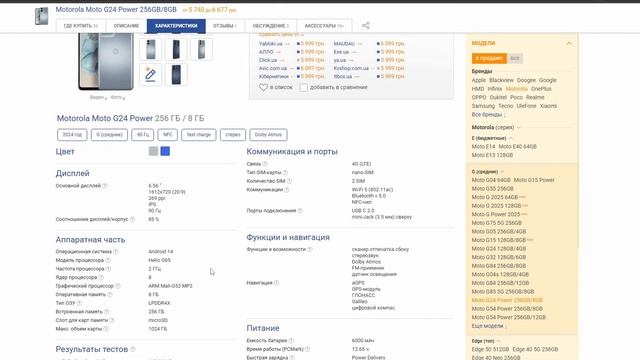
Task: Open the Отзывы tab
Action: click(x=225, y=26)
